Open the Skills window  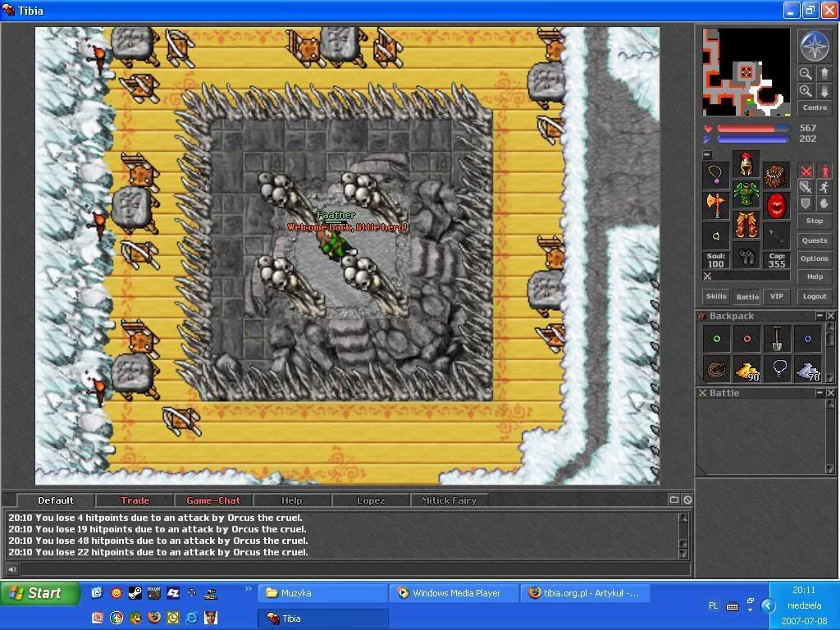pyautogui.click(x=716, y=296)
